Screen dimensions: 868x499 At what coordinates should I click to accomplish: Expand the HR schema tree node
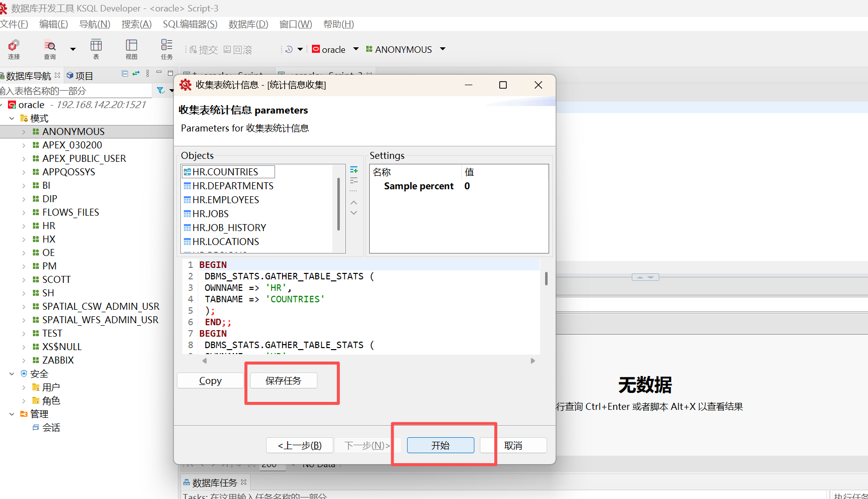(x=24, y=226)
